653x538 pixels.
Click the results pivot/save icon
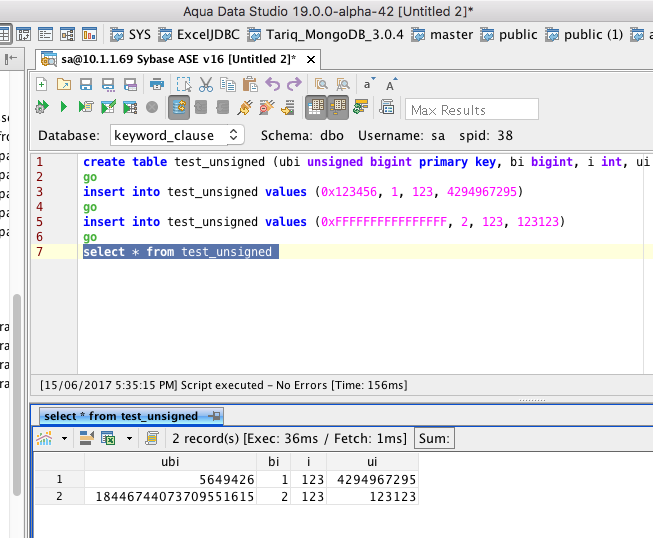coord(86,438)
